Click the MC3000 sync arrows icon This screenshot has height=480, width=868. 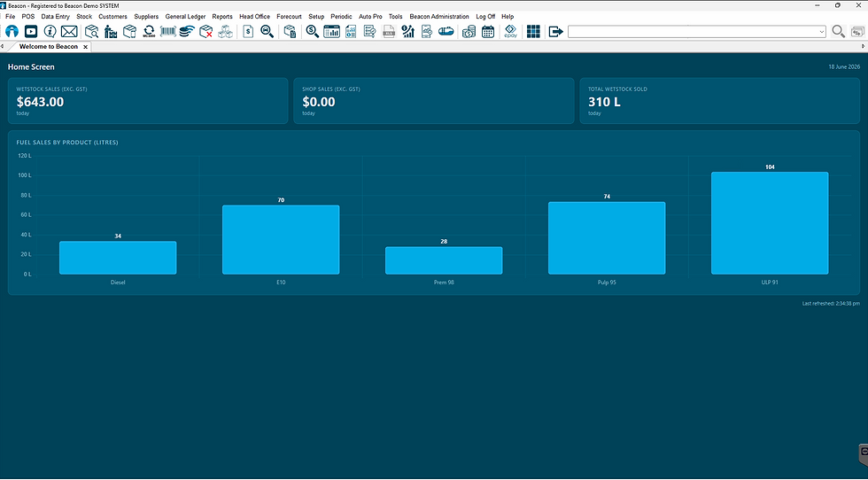tap(149, 32)
